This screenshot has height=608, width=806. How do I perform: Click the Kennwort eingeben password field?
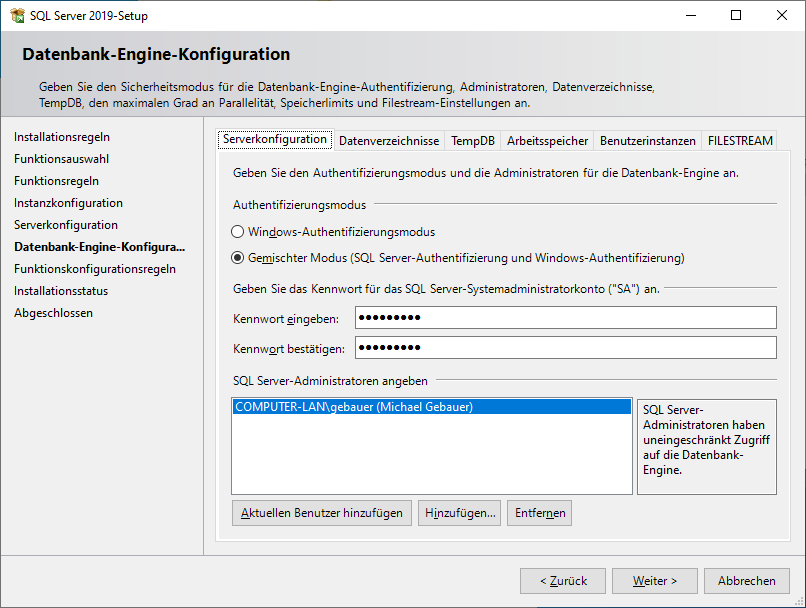[565, 318]
